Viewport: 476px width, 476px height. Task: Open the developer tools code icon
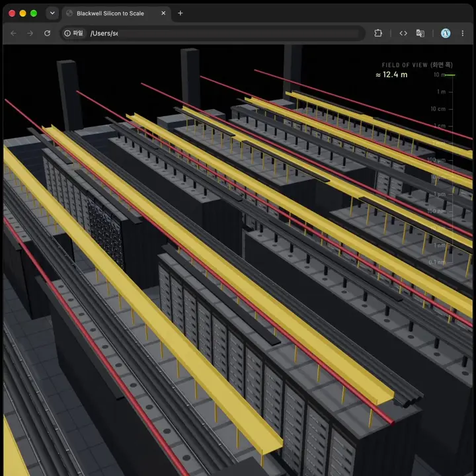(x=403, y=33)
